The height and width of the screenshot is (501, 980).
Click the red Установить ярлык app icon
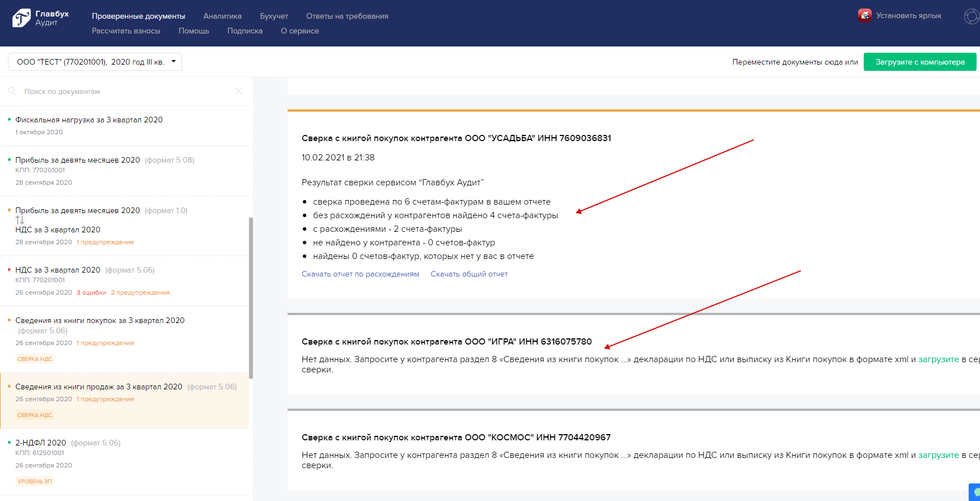click(864, 15)
